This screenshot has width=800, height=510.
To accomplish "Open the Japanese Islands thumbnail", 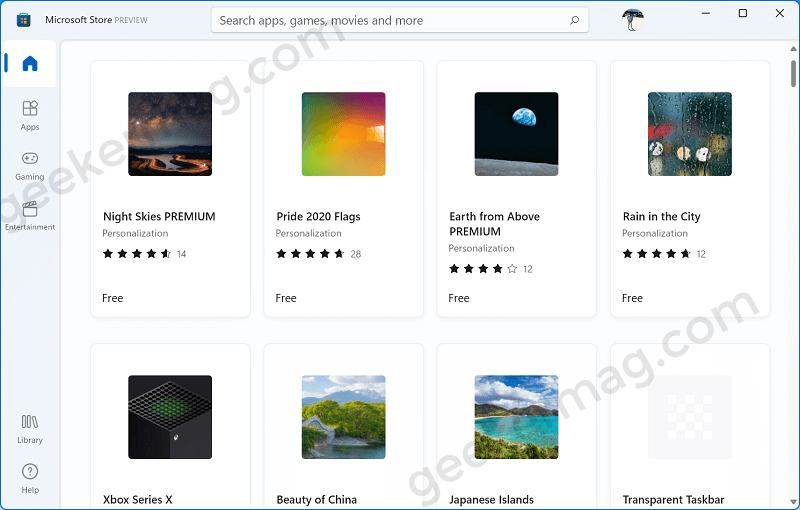I will [x=516, y=417].
